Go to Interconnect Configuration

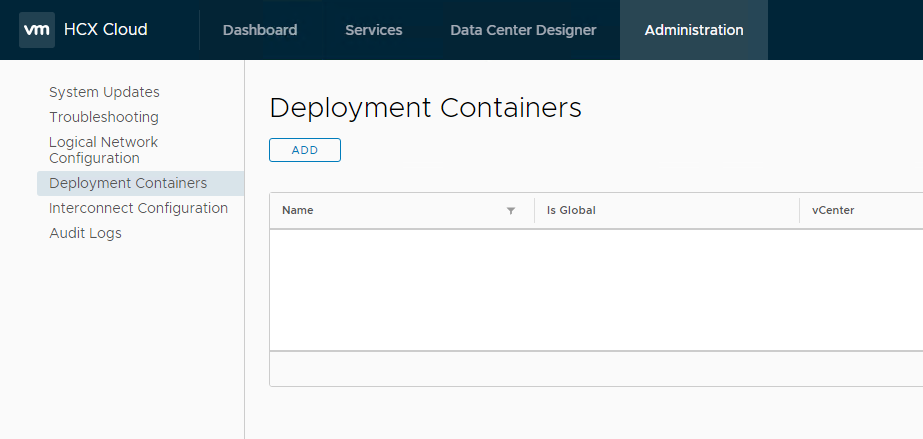pyautogui.click(x=138, y=208)
